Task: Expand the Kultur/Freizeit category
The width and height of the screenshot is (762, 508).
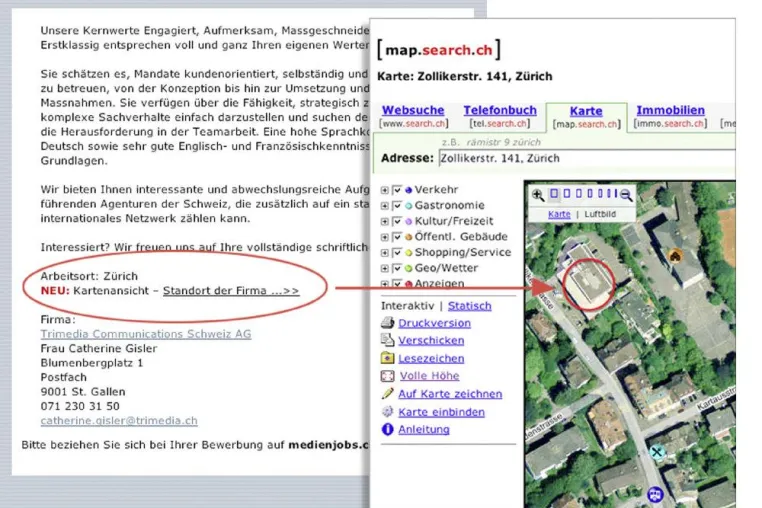Action: click(385, 221)
